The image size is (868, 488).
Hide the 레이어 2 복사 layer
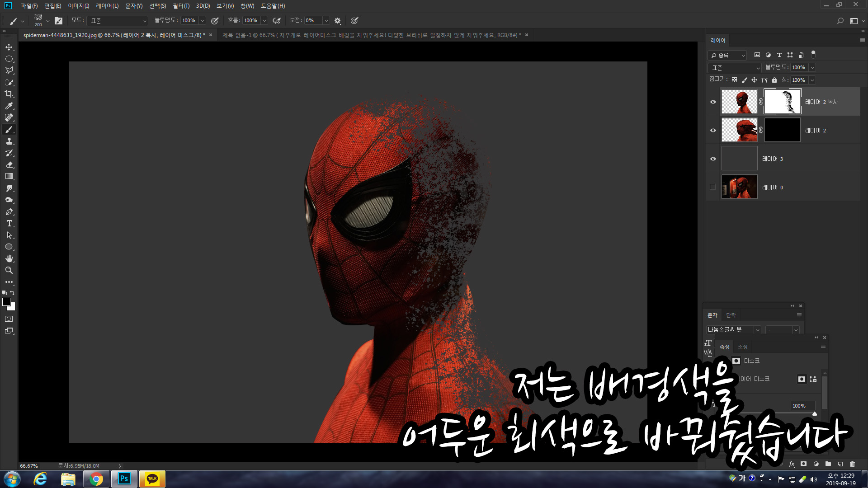tap(713, 102)
